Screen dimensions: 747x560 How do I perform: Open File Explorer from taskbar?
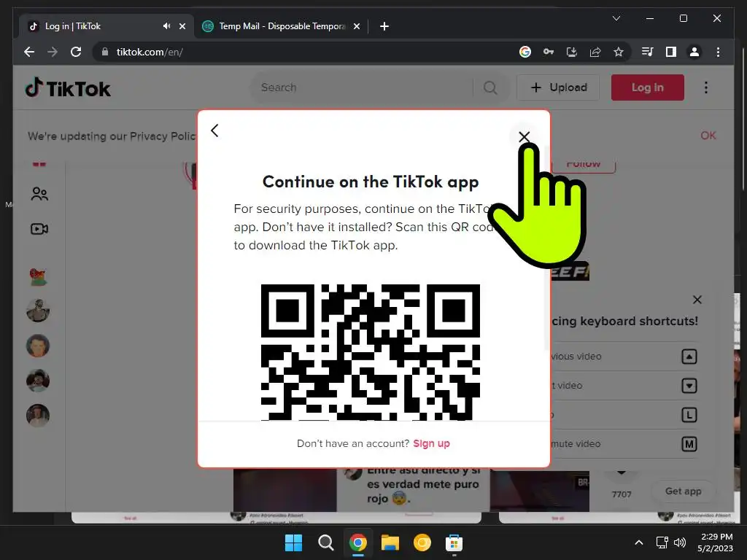(390, 542)
